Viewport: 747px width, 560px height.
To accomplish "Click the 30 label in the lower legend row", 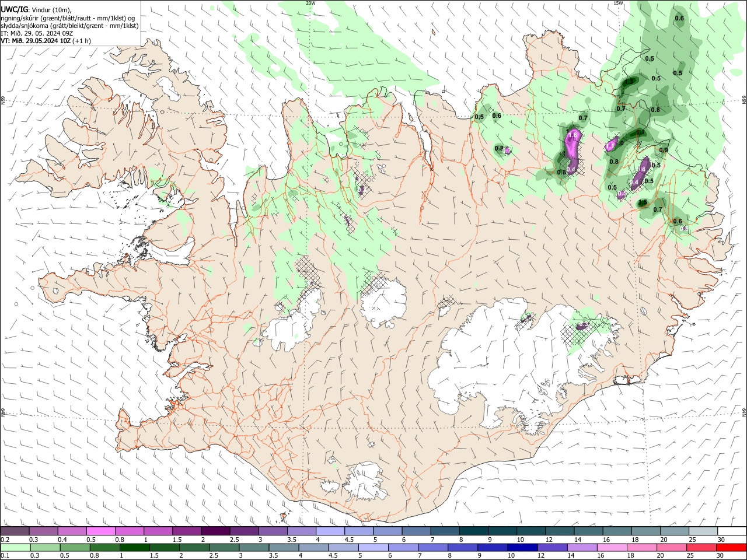I will point(721,556).
